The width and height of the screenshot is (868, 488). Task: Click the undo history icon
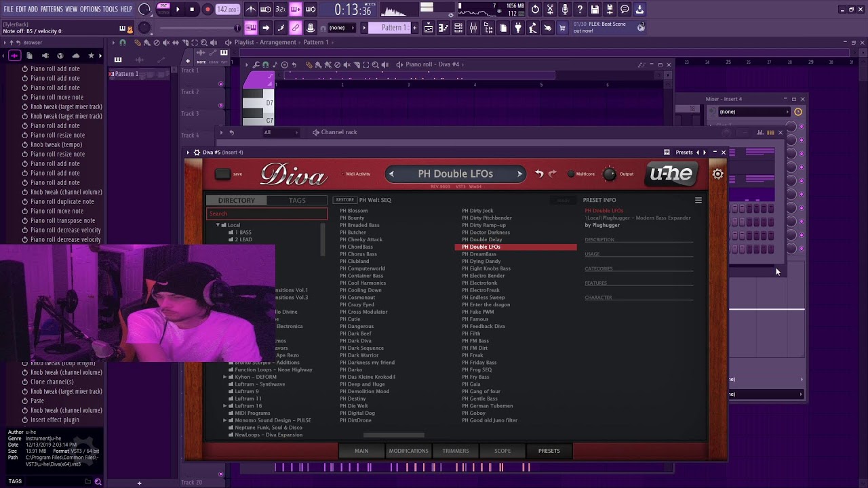coord(535,9)
